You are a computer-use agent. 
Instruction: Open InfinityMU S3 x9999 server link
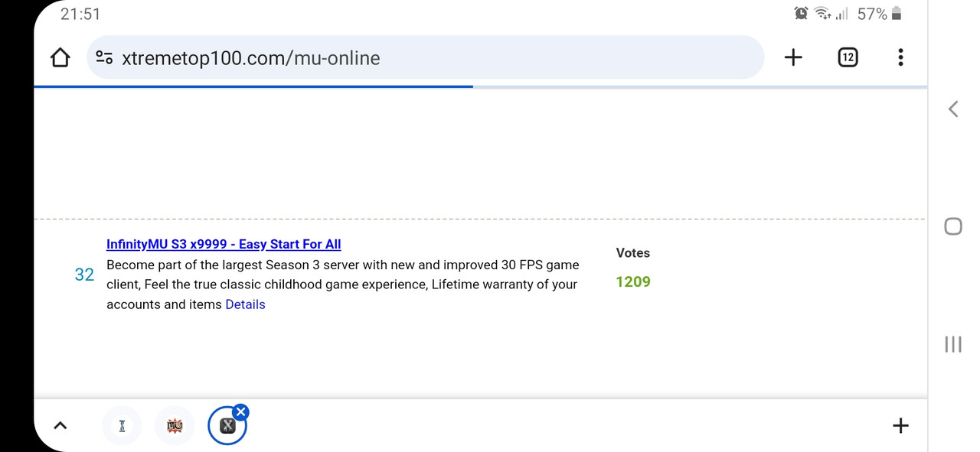[224, 244]
